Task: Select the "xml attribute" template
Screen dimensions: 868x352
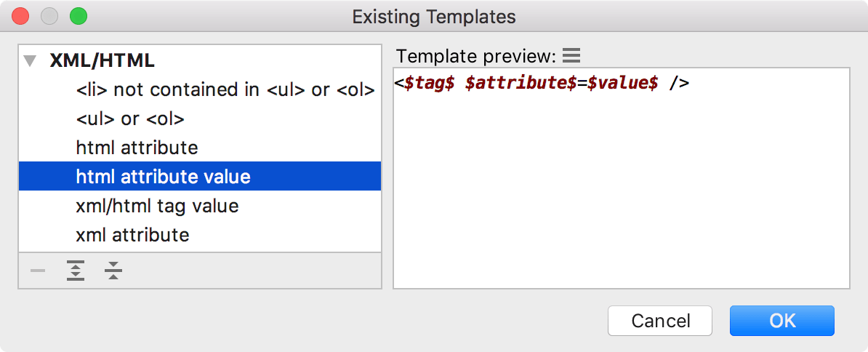Action: [132, 235]
